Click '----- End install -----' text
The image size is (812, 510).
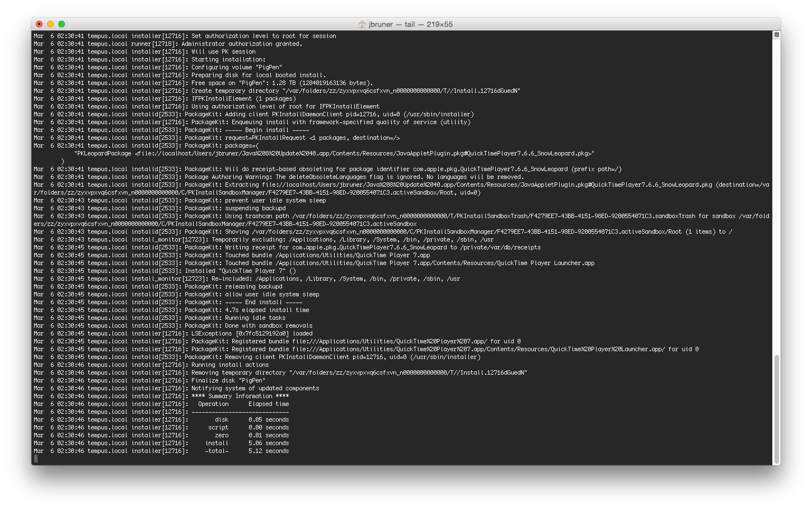(x=264, y=302)
